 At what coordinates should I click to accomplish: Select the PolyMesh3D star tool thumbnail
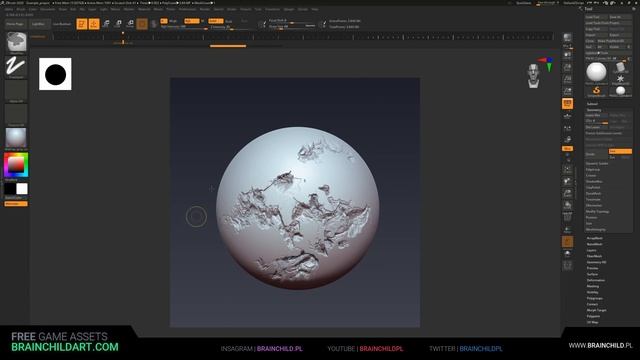620,79
